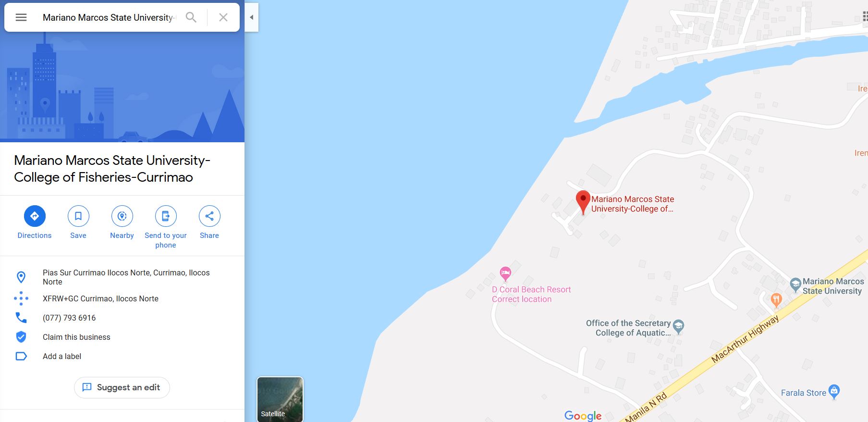Image resolution: width=868 pixels, height=422 pixels.
Task: Collapse the side panel arrow
Action: pyautogui.click(x=251, y=17)
